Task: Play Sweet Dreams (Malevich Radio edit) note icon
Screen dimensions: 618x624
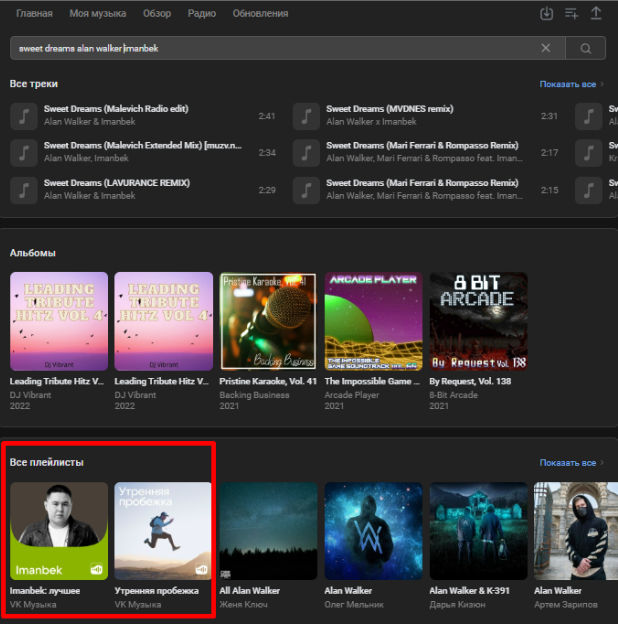Action: [x=24, y=116]
